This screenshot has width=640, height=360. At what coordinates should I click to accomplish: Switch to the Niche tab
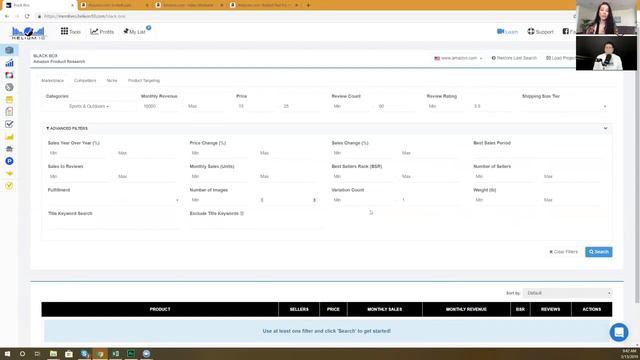(112, 80)
